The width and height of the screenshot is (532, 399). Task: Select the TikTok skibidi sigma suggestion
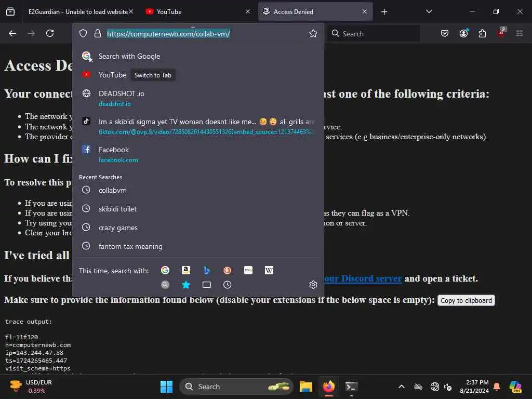point(198,126)
